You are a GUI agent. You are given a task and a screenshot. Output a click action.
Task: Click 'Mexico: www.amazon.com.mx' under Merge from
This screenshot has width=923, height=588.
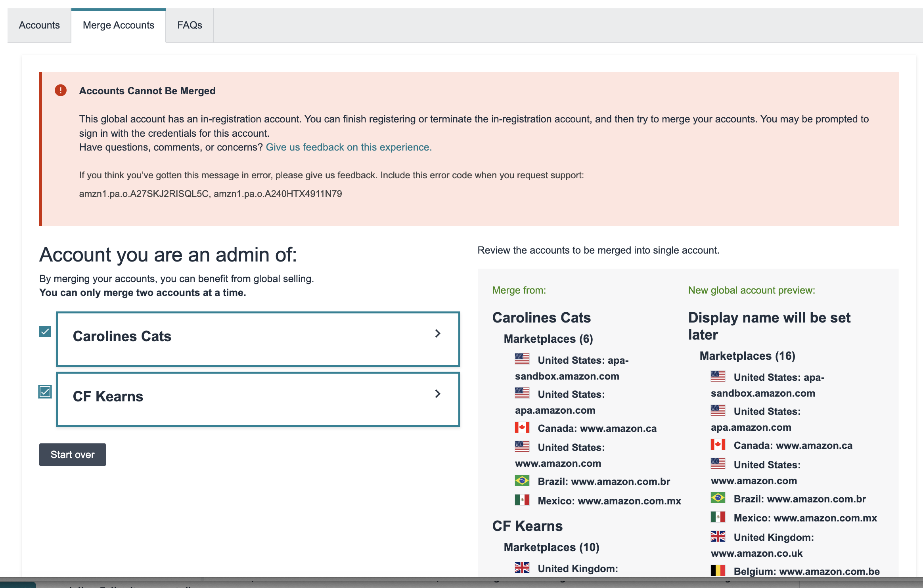coord(609,501)
